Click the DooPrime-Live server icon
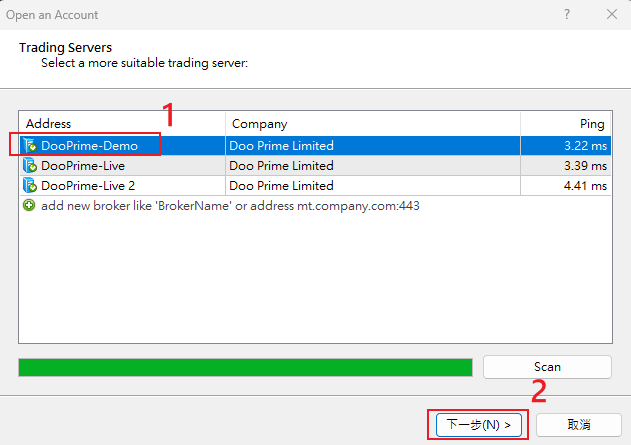631x445 pixels. [29, 165]
